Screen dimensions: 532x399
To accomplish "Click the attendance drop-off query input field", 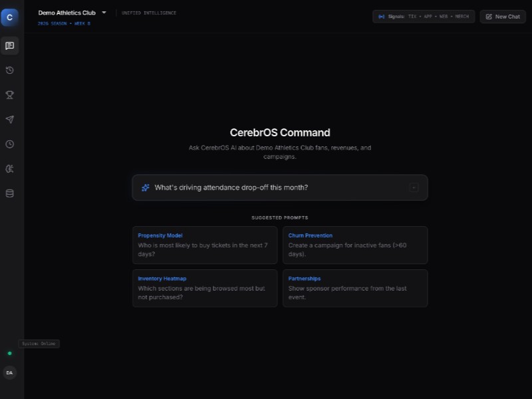I will 266,188.
